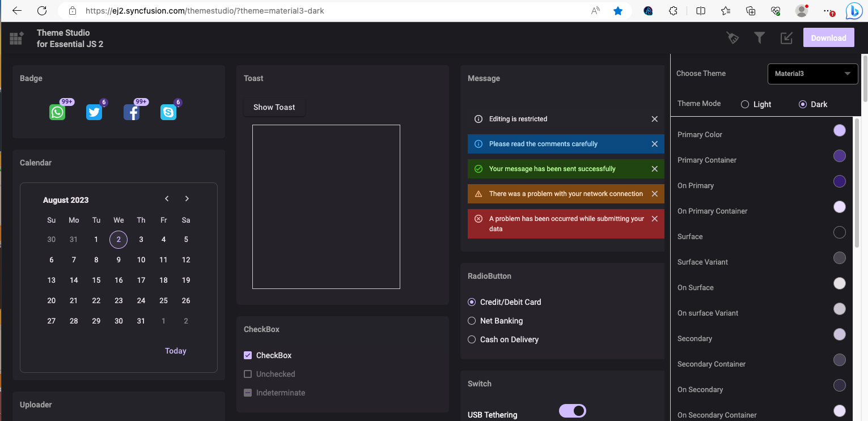Go to next month in calendar

pyautogui.click(x=187, y=199)
